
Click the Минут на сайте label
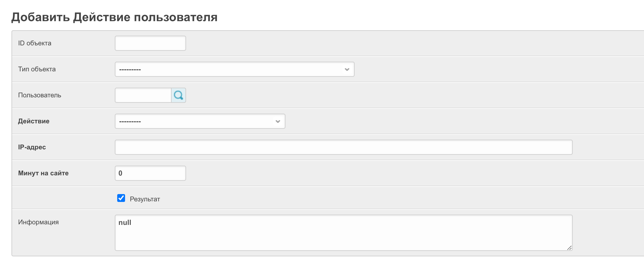pyautogui.click(x=43, y=173)
